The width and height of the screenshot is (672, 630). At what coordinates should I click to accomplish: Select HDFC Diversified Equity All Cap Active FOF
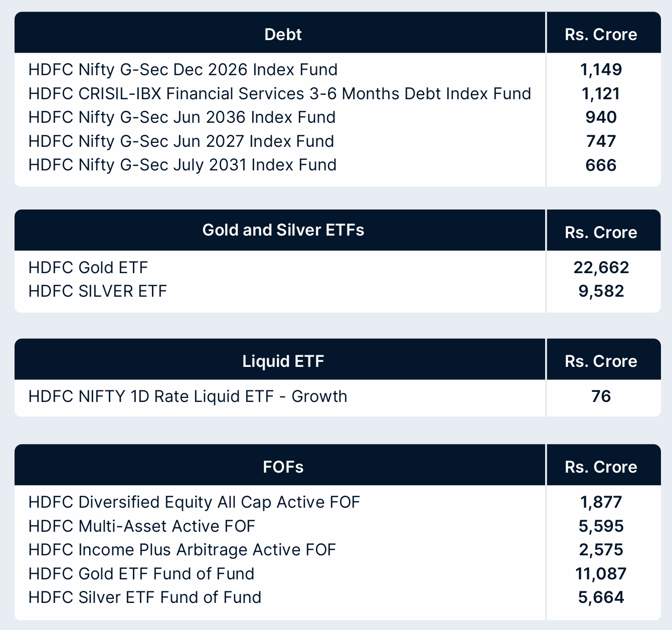click(x=194, y=502)
